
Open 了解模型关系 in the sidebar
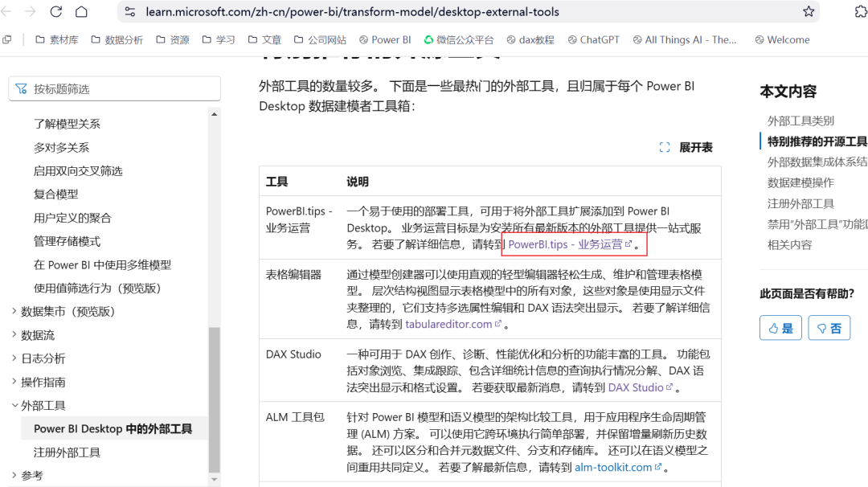pos(67,124)
